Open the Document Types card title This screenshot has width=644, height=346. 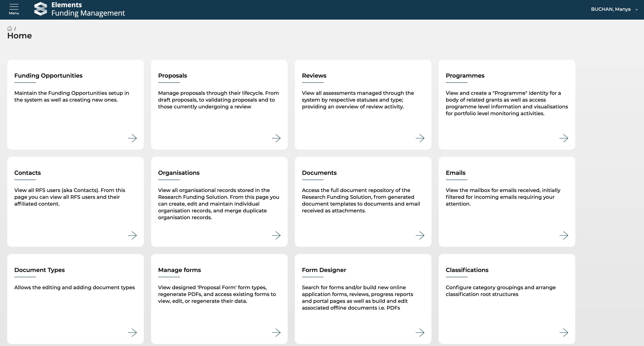(x=40, y=270)
